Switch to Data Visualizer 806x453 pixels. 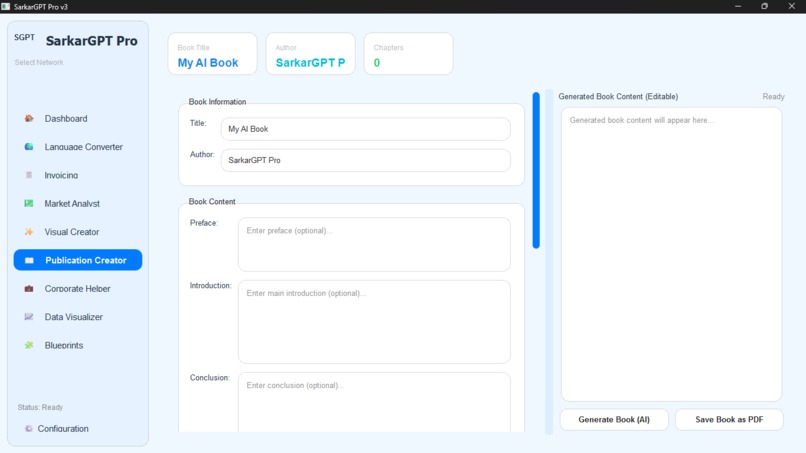(78, 317)
